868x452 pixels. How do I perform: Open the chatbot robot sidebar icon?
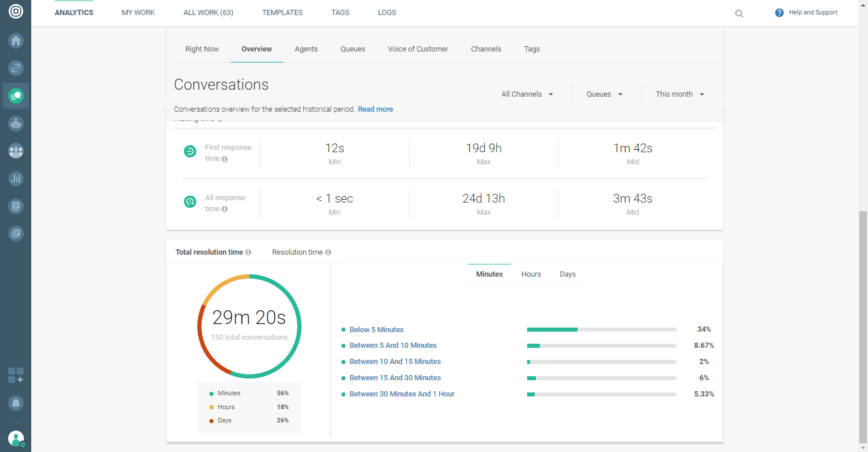(x=16, y=123)
